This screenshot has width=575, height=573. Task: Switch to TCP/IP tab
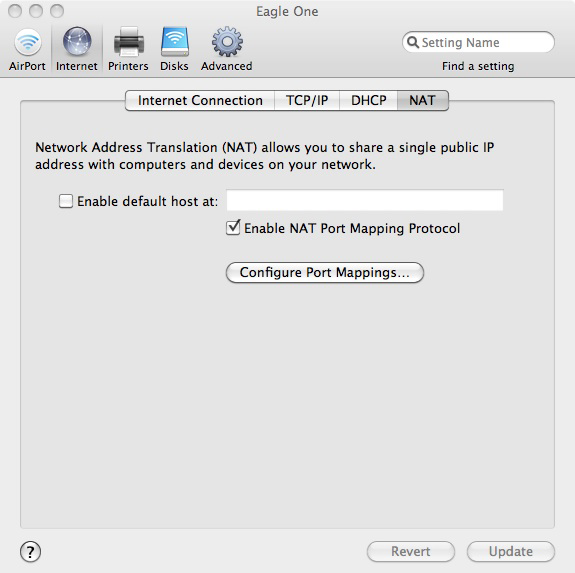(307, 100)
